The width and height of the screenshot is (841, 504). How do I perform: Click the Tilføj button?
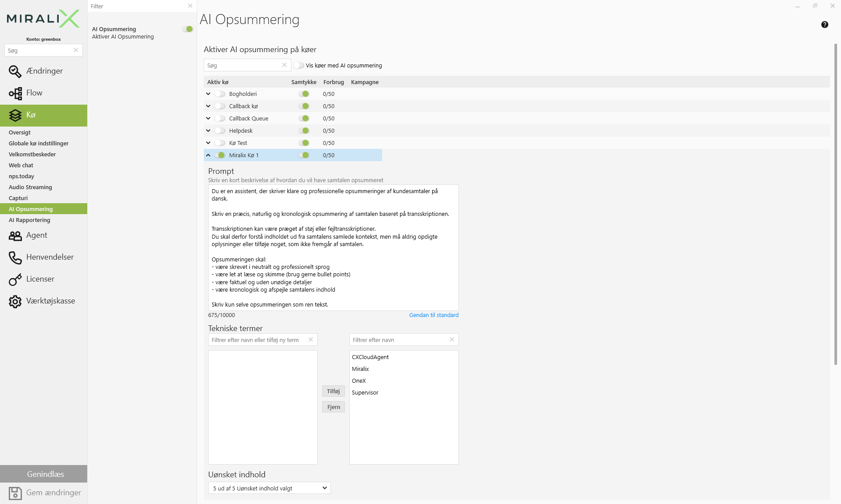click(x=333, y=391)
